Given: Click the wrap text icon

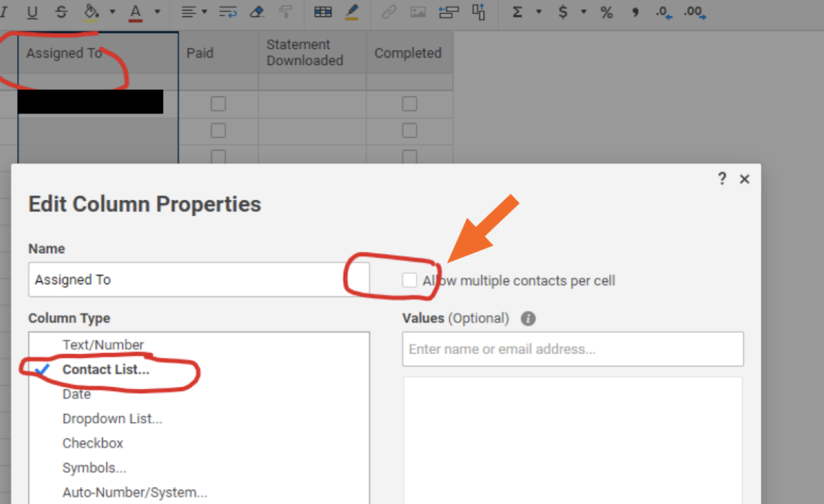Looking at the screenshot, I should [228, 12].
